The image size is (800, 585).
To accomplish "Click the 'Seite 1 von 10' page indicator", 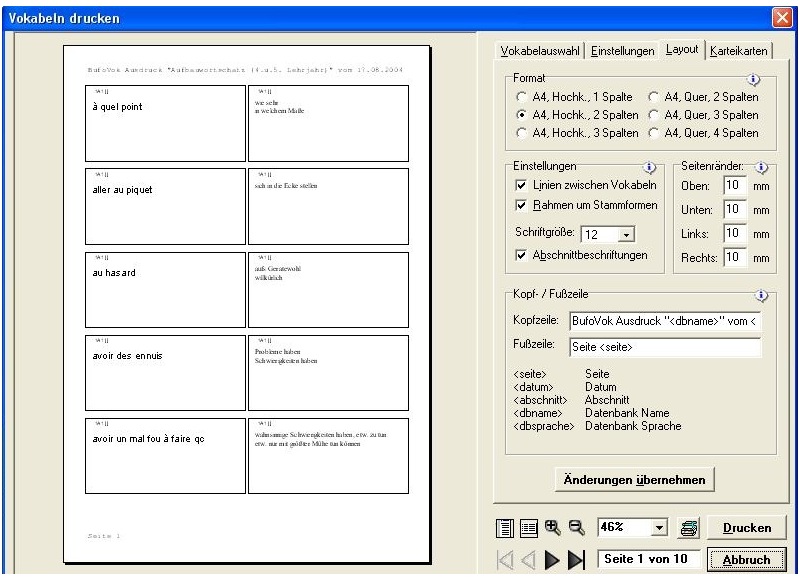I will (646, 559).
